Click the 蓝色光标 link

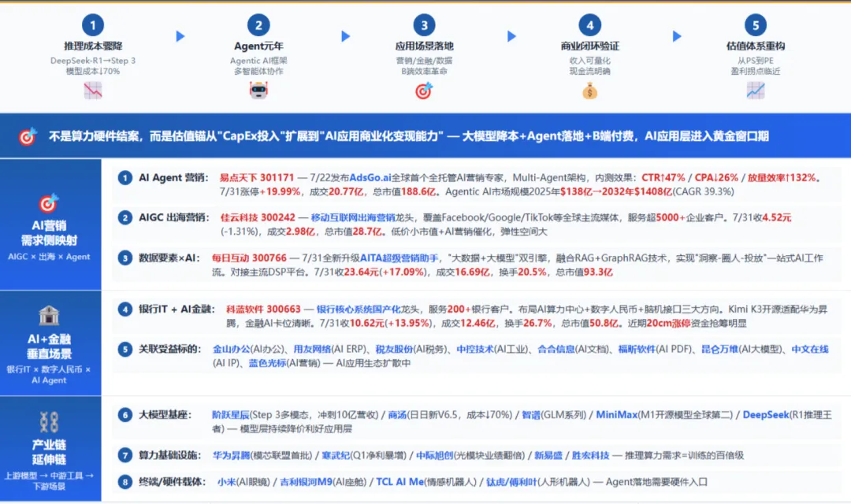pyautogui.click(x=267, y=363)
